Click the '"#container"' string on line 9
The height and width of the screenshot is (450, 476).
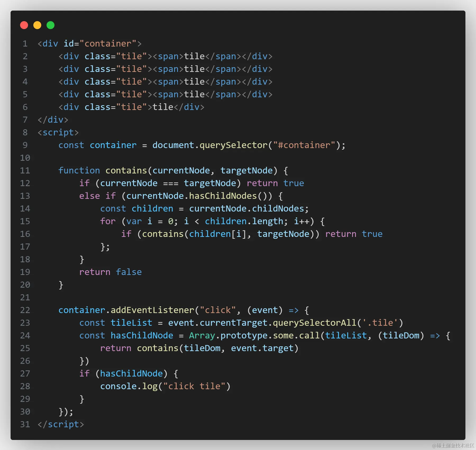click(x=304, y=145)
